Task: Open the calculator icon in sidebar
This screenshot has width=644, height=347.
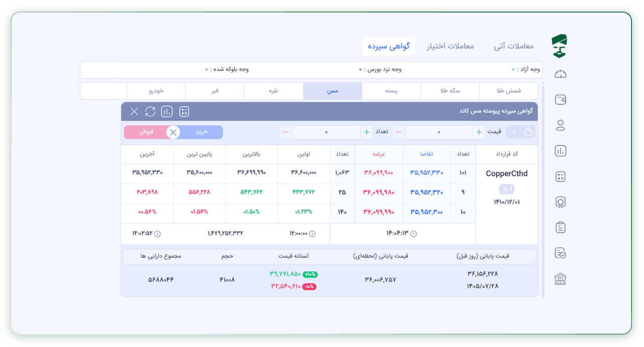Action: click(560, 177)
